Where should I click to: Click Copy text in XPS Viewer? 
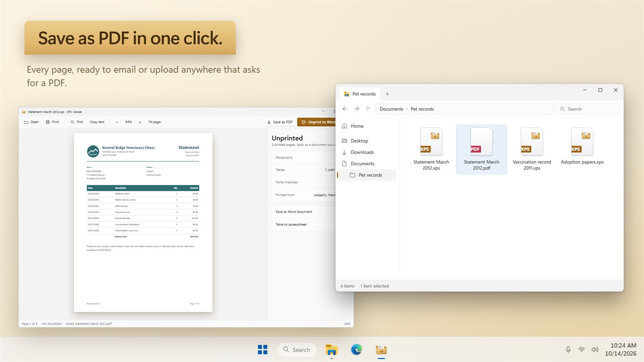tap(97, 122)
